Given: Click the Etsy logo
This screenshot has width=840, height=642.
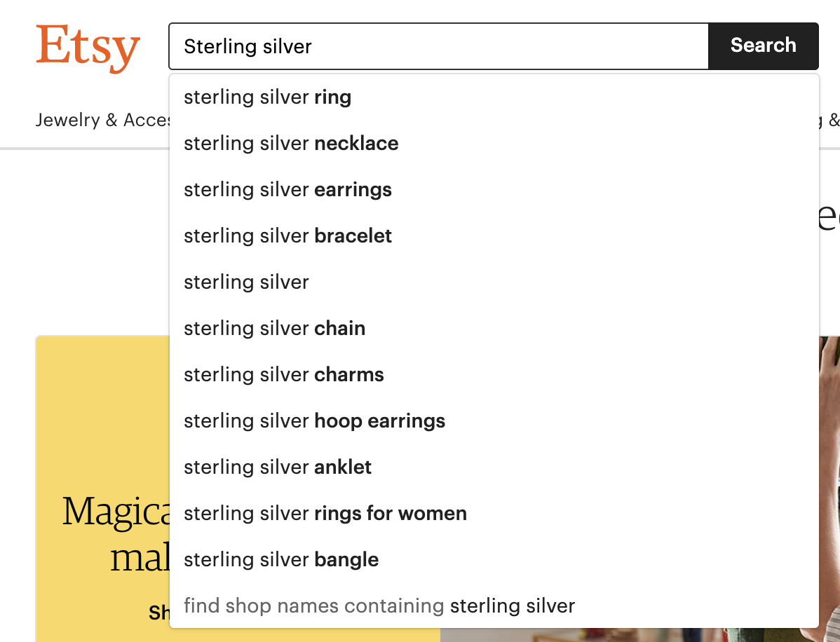Looking at the screenshot, I should click(88, 47).
